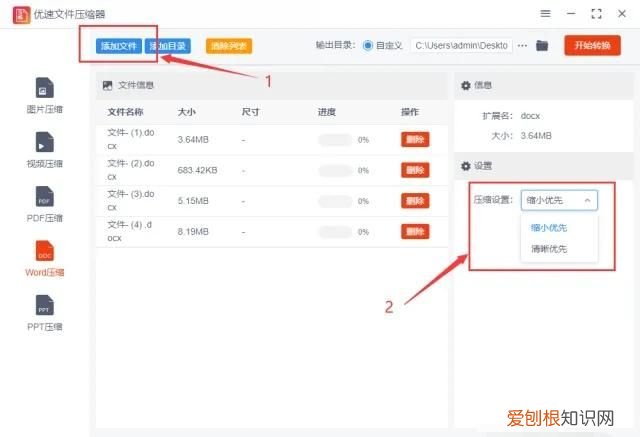Click the 3.64MB size cell in file list

[193, 140]
